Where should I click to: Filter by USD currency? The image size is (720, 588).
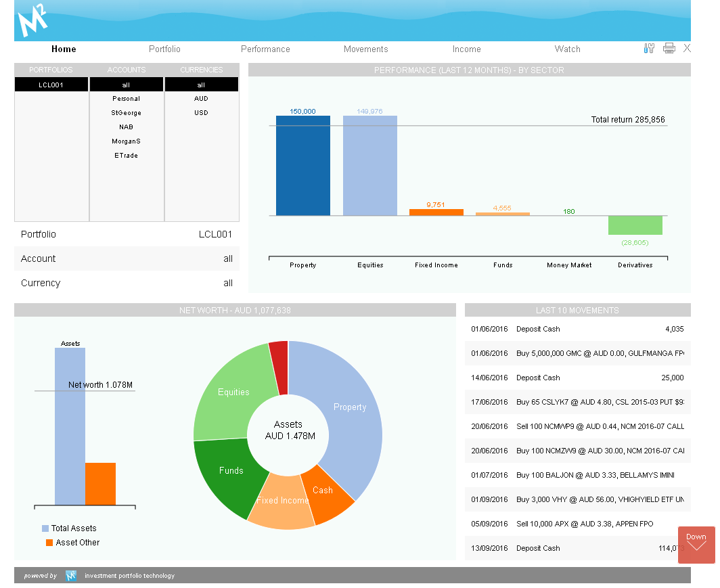click(x=201, y=113)
